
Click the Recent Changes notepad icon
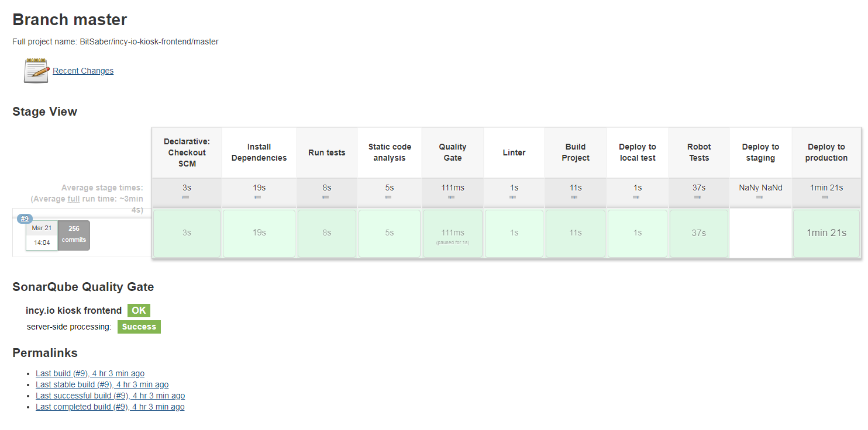coord(36,71)
